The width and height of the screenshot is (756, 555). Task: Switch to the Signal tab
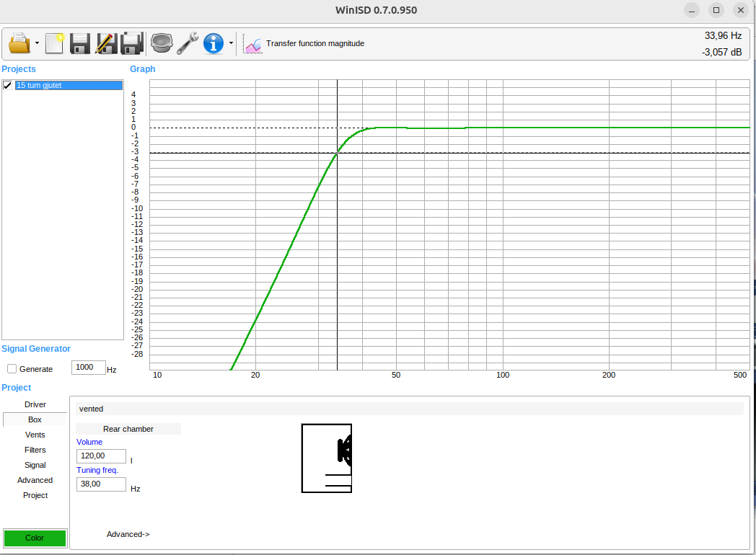(x=35, y=465)
